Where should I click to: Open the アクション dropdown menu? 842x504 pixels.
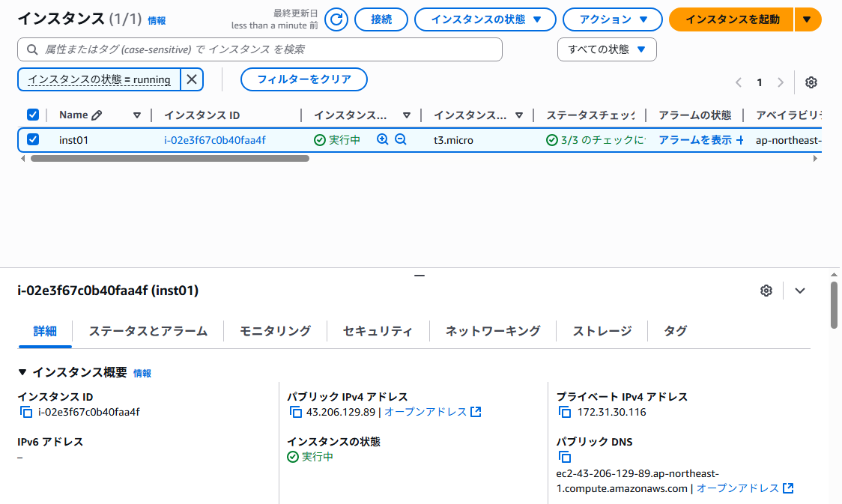point(612,19)
